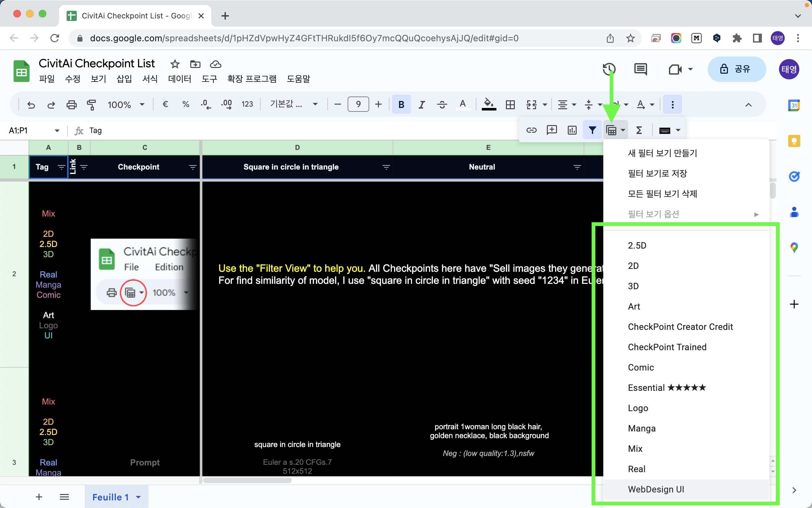Open the 파일 menu
Image resolution: width=812 pixels, height=508 pixels.
tap(47, 79)
